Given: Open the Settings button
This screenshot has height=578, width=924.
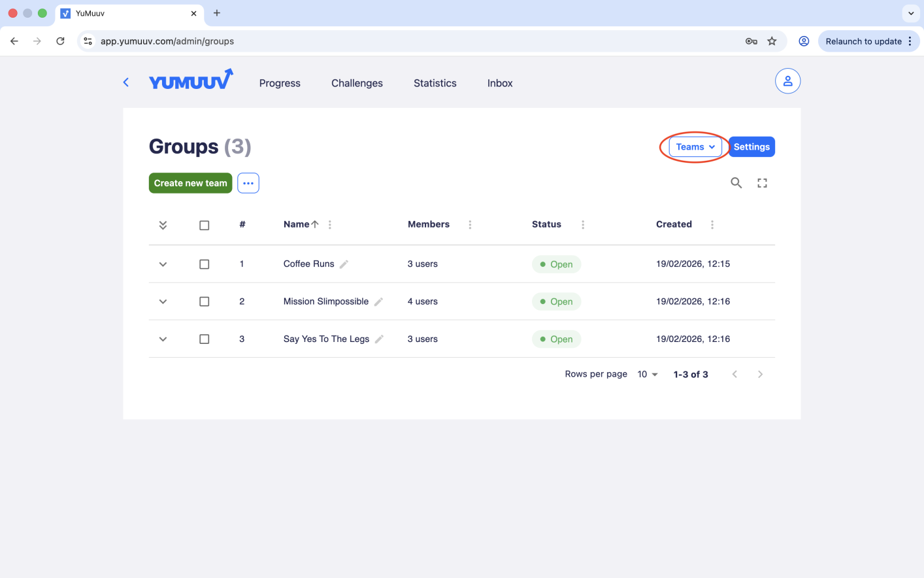Looking at the screenshot, I should (x=751, y=147).
